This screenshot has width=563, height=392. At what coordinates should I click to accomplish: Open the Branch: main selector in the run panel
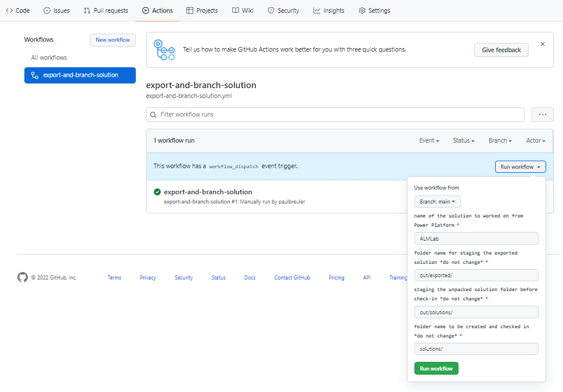tap(437, 202)
